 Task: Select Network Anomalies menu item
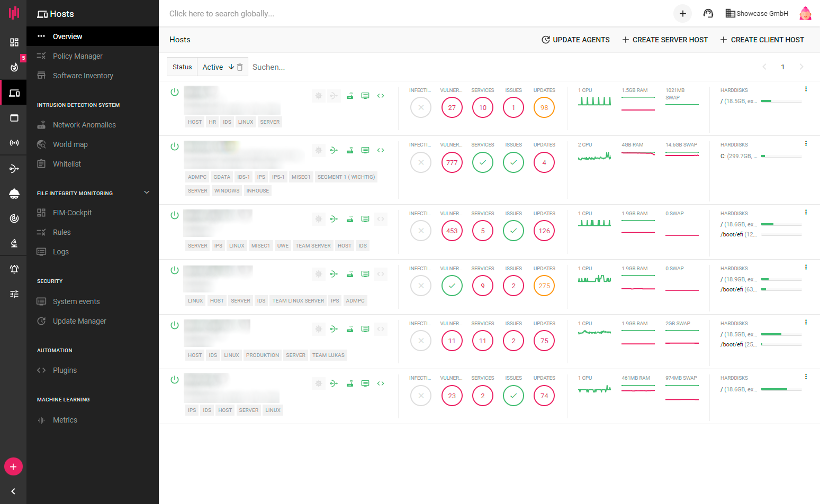(x=84, y=125)
